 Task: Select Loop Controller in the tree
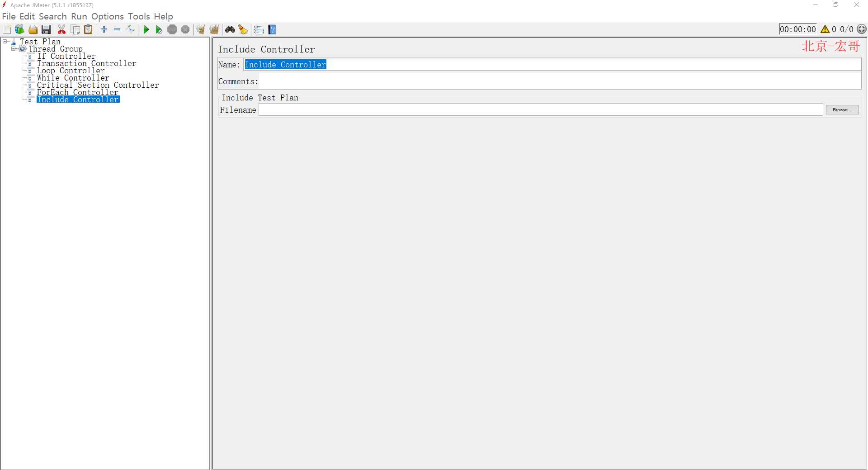click(x=71, y=71)
